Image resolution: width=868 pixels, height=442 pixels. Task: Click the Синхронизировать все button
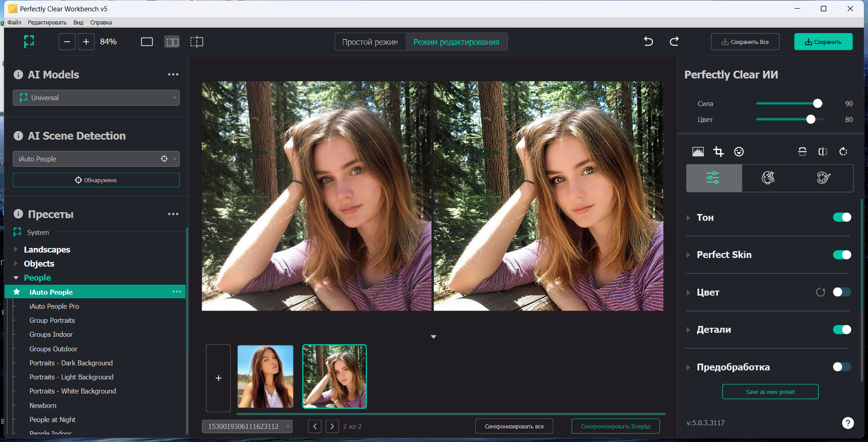[514, 426]
